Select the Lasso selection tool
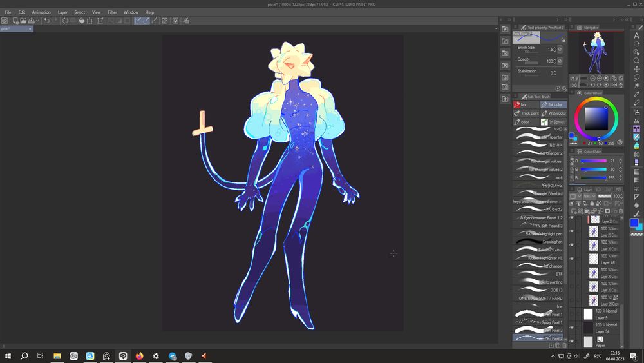The height and width of the screenshot is (363, 644). click(637, 77)
